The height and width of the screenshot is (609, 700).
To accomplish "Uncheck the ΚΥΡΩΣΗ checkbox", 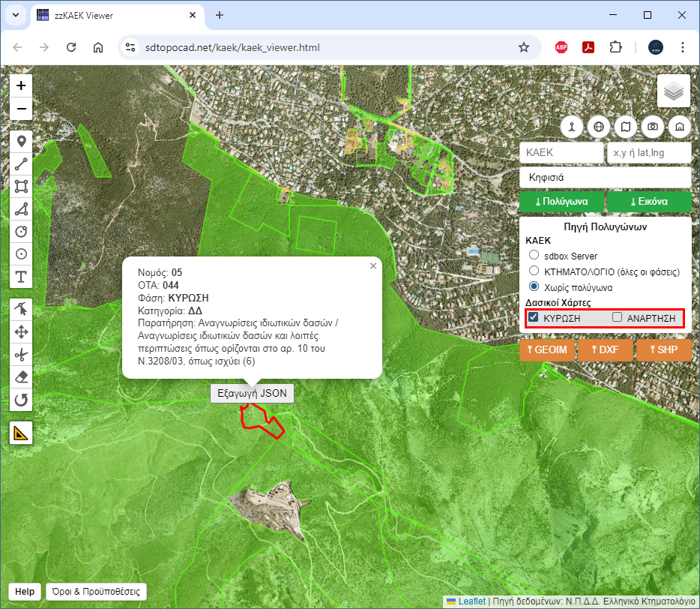I will (x=534, y=317).
